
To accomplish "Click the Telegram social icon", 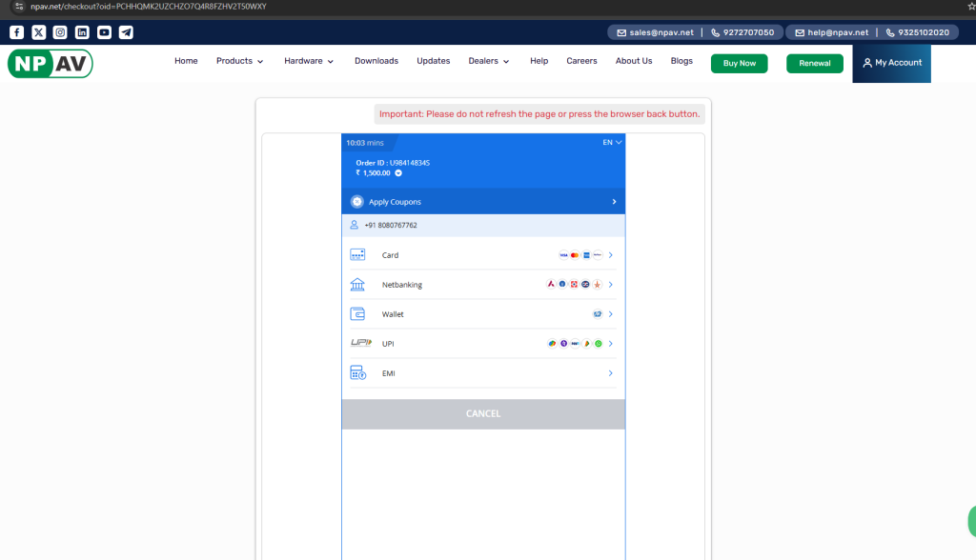I will [x=126, y=32].
